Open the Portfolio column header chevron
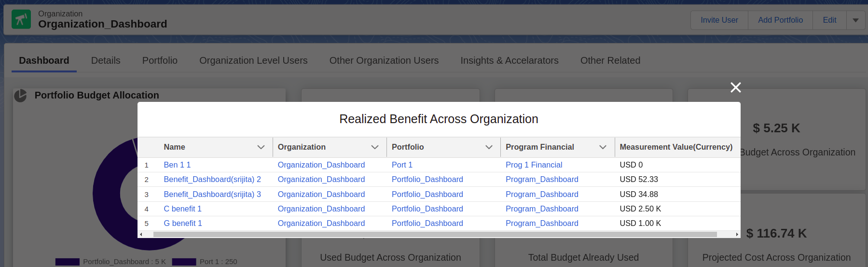The image size is (868, 267). [489, 147]
